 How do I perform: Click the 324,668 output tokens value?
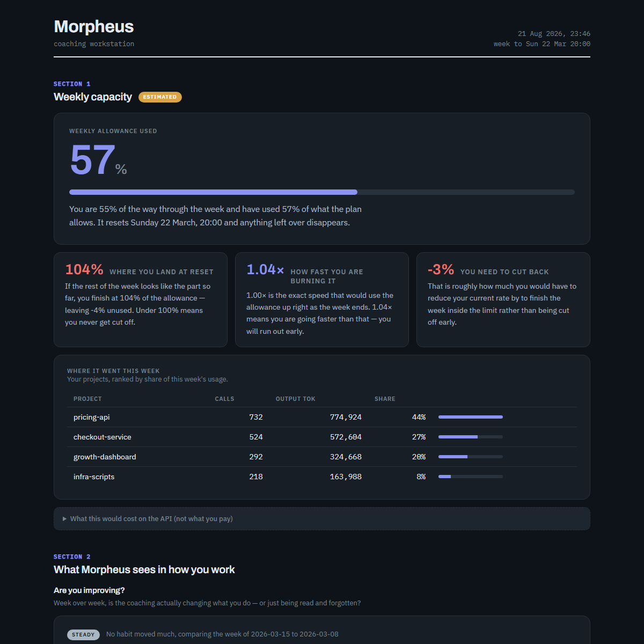346,457
